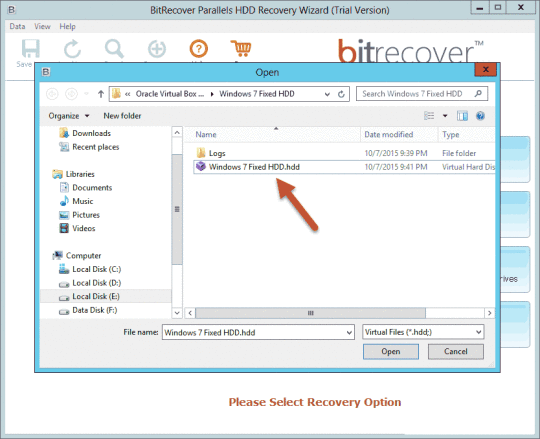Expand the address bar history dropdown
The width and height of the screenshot is (540, 439).
(x=327, y=94)
